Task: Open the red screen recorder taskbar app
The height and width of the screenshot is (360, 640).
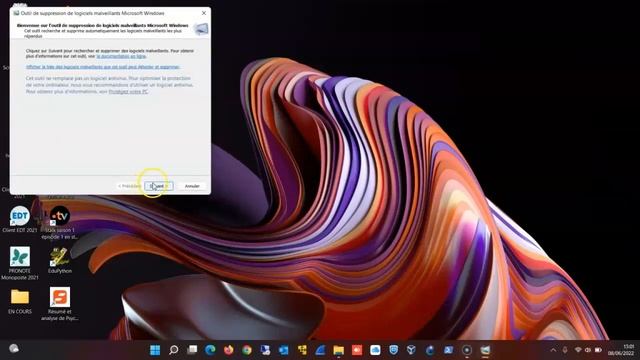Action: click(x=357, y=350)
